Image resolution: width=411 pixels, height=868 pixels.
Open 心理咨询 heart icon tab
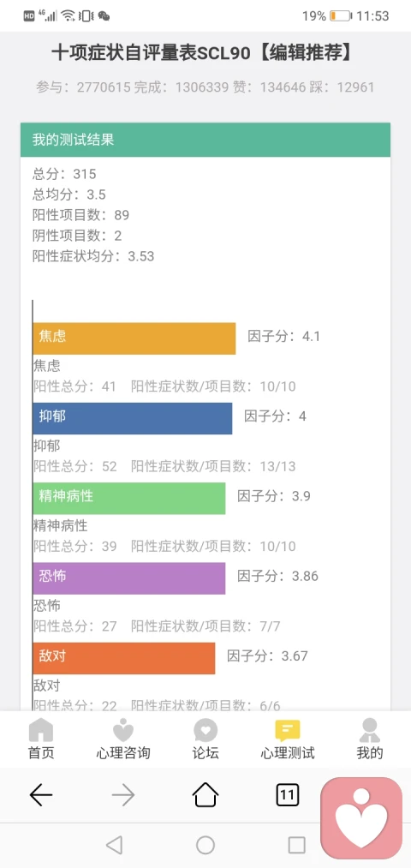pyautogui.click(x=122, y=730)
